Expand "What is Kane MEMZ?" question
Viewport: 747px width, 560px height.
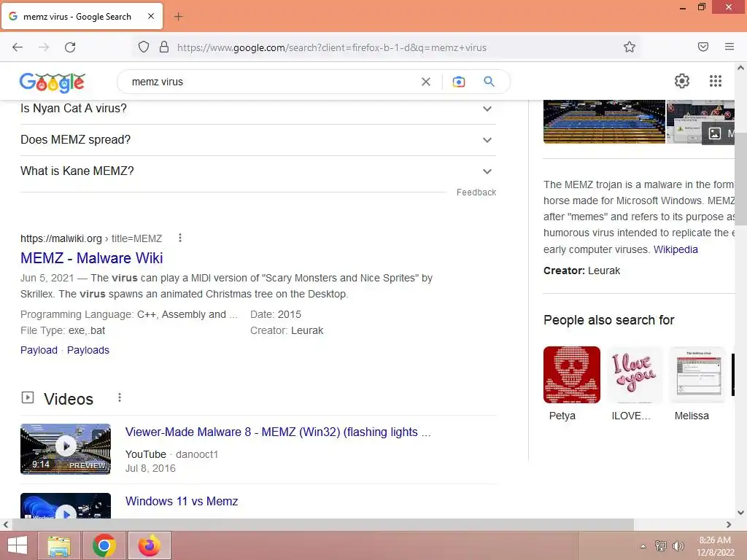(258, 171)
